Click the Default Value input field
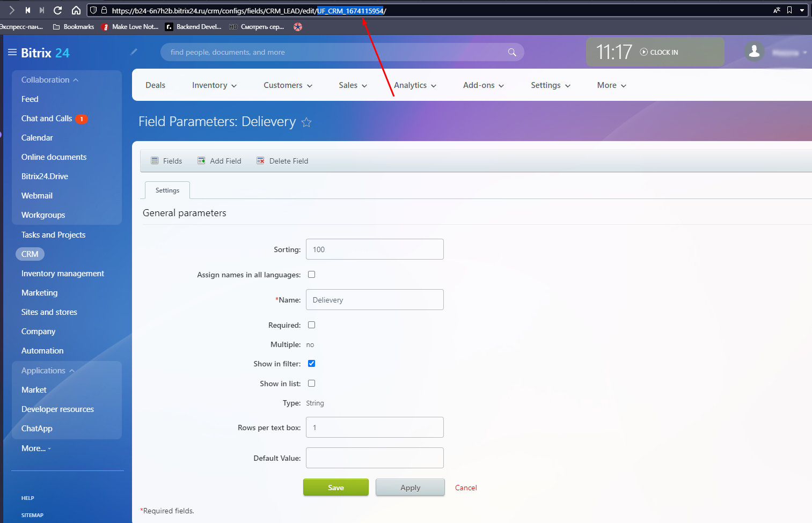The width and height of the screenshot is (812, 523). pos(375,458)
